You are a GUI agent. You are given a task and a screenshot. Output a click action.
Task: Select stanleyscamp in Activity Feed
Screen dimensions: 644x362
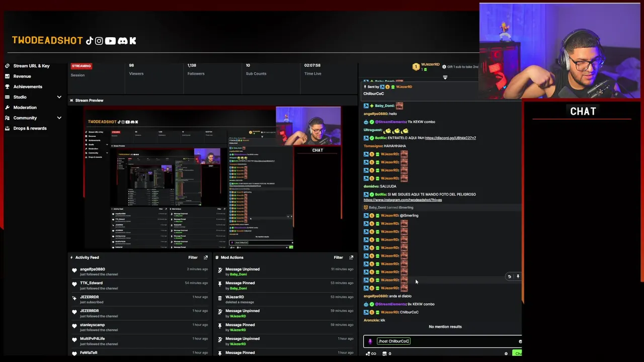point(92,325)
